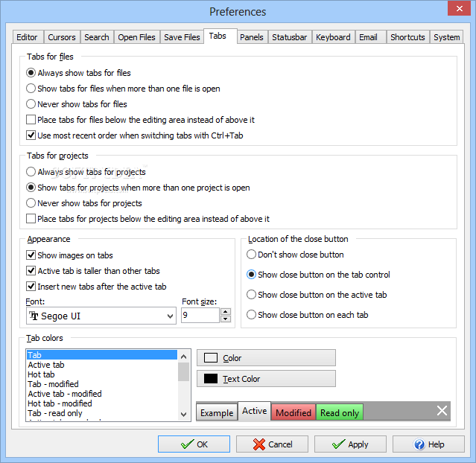Viewport: 476px width, 463px height.
Task: Click the red Modified preview tab
Action: click(x=293, y=412)
